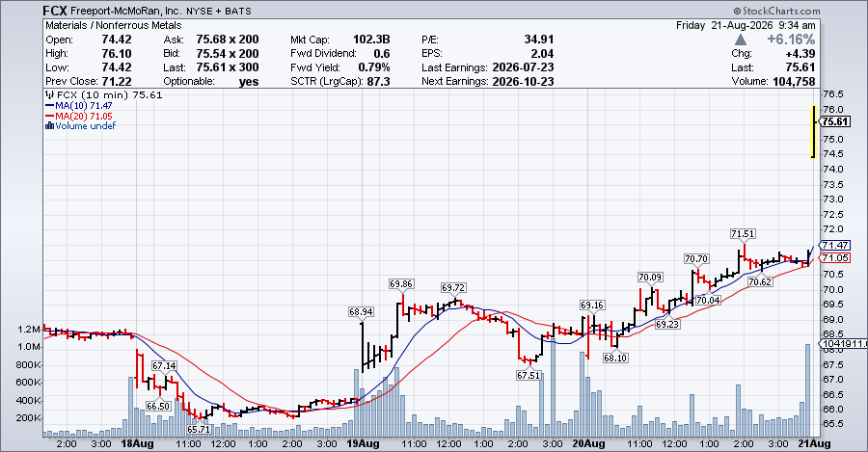868x452 pixels.
Task: Click the 70.70 price annotation
Action: tap(695, 259)
